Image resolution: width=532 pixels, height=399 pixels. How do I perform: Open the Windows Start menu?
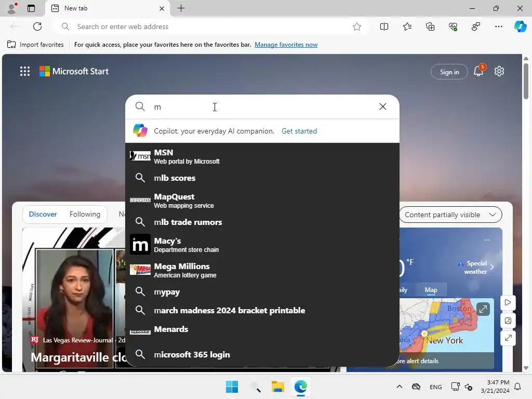(x=232, y=387)
